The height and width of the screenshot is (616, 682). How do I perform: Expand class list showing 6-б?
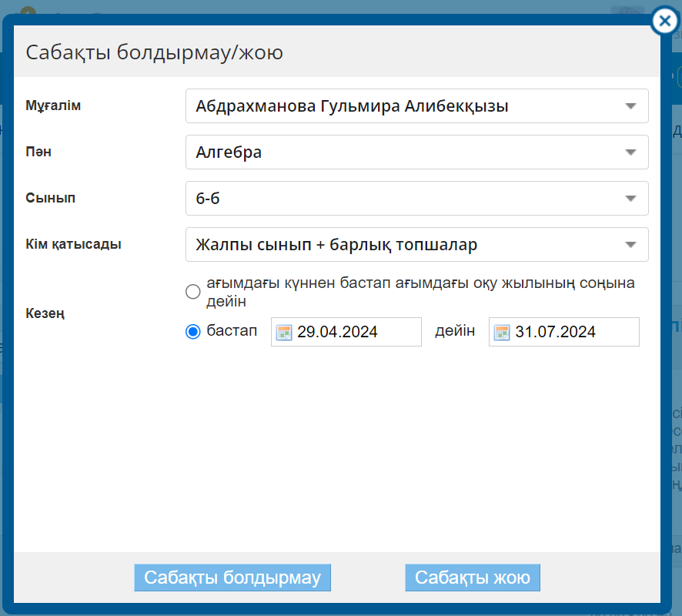[x=400, y=199]
